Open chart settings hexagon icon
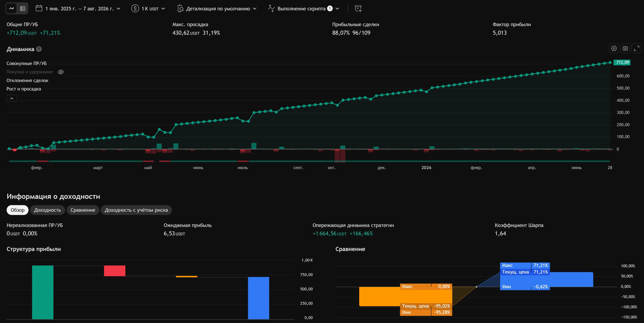 tap(614, 48)
